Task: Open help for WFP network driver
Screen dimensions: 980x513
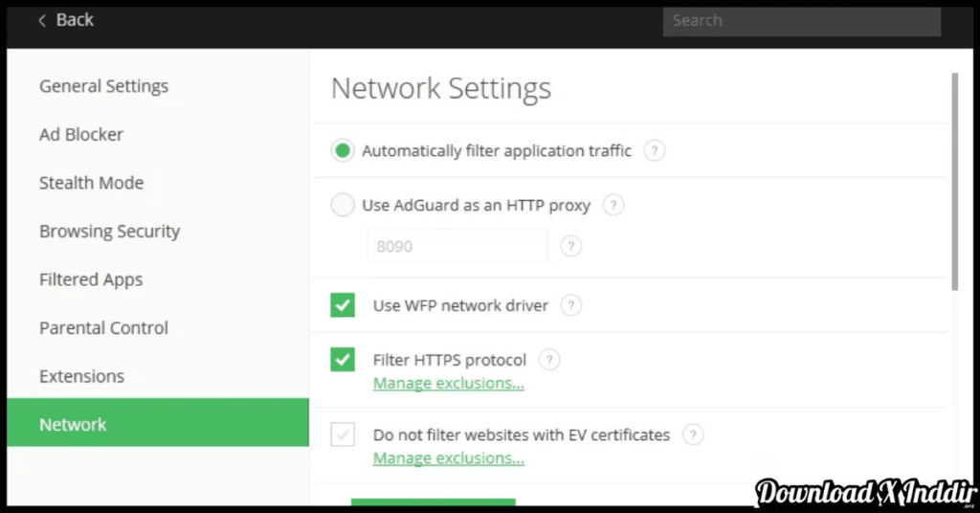Action: pos(570,305)
